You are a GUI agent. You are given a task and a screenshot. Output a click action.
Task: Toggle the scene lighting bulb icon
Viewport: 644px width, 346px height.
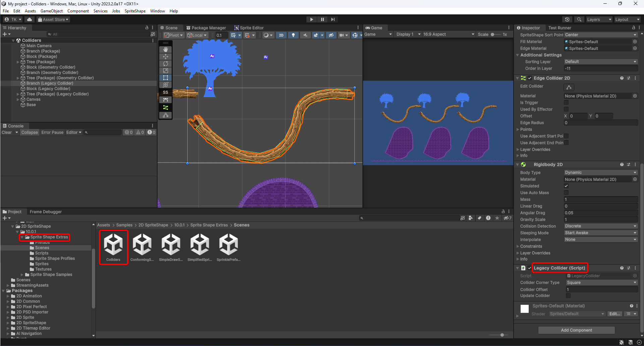[293, 35]
